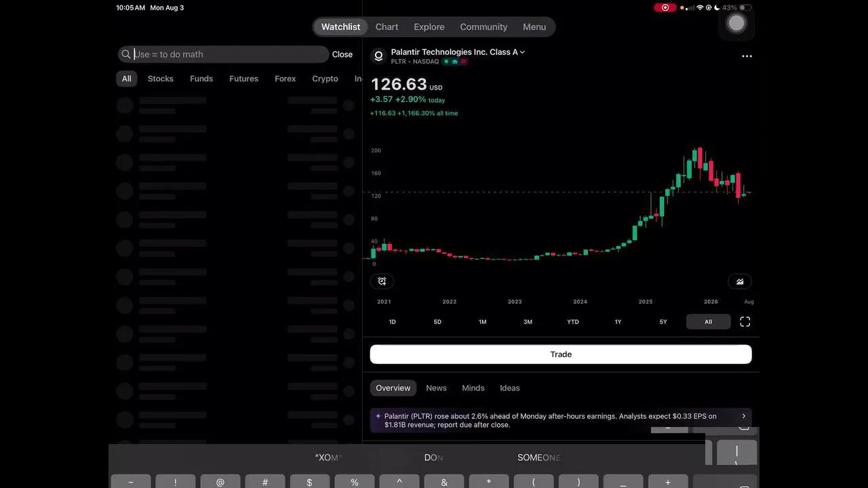Tap the & key on the keyboard
The width and height of the screenshot is (868, 488).
pos(444,481)
